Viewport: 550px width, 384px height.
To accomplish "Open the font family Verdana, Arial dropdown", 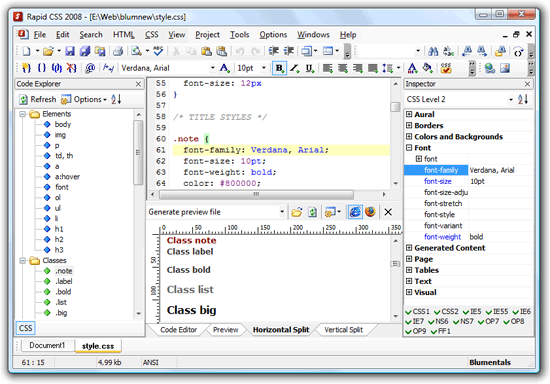I will 213,68.
